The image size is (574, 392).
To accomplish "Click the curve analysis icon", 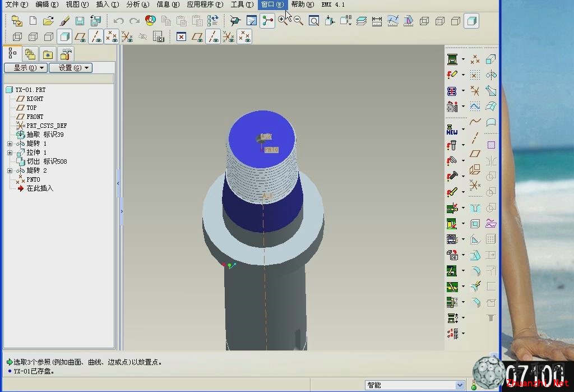I will click(393, 21).
